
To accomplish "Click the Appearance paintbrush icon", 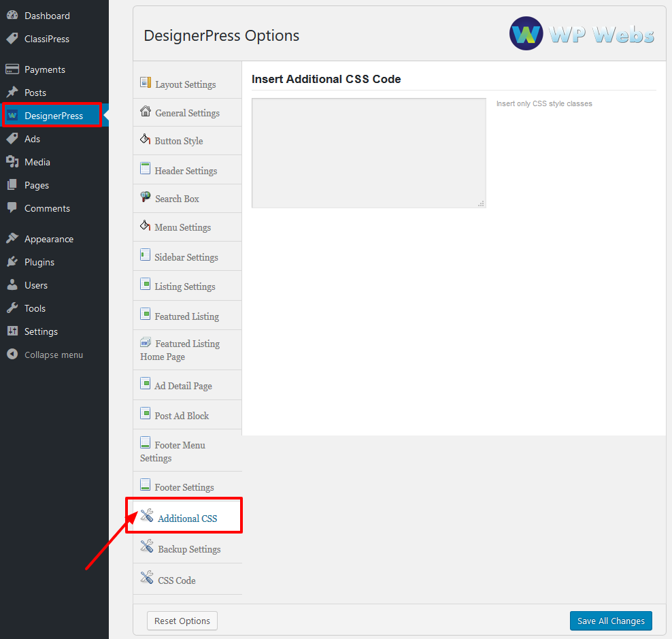I will 12,238.
